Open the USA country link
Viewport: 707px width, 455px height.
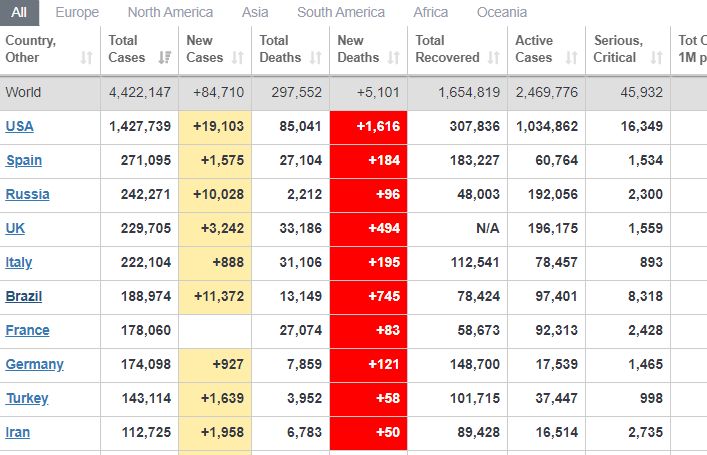[19, 126]
